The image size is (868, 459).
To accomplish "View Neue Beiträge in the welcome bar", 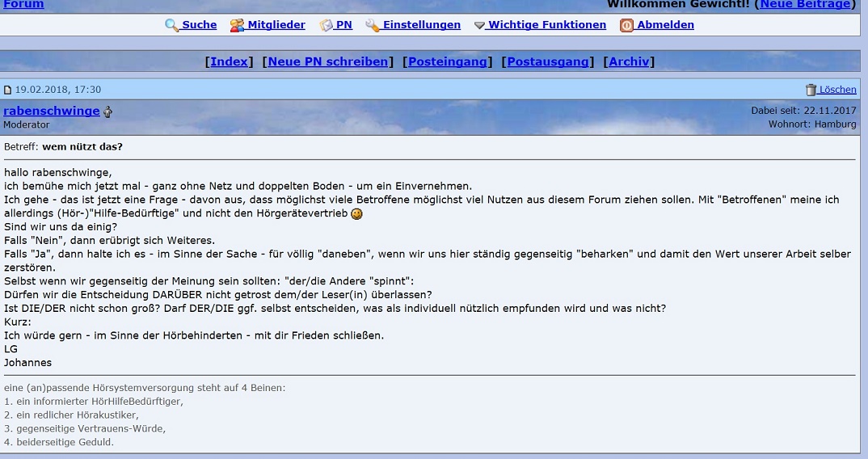I will tap(805, 4).
